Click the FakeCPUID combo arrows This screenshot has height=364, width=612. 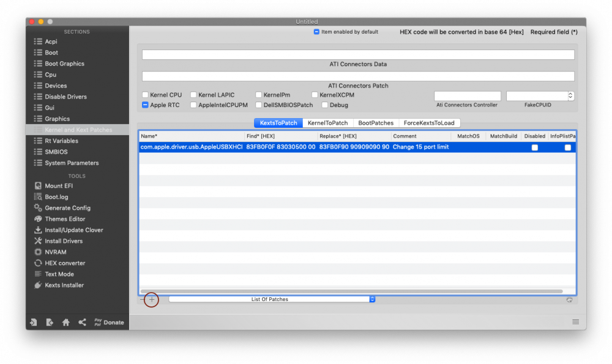tap(570, 95)
